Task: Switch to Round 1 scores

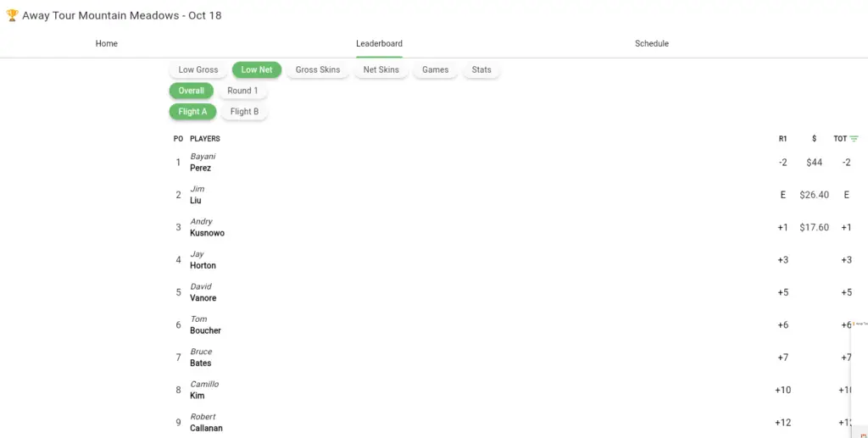Action: (242, 91)
